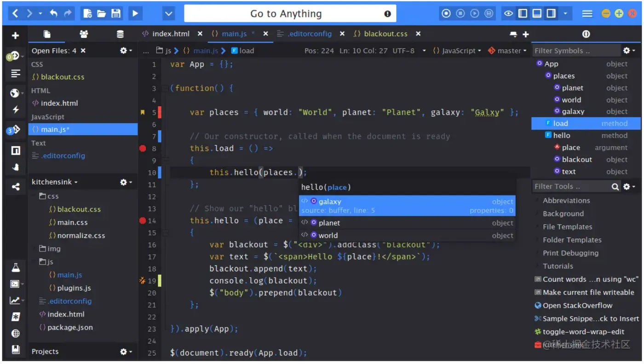The width and height of the screenshot is (644, 364).
Task: Open the Open Files gear menu
Action: click(126, 51)
